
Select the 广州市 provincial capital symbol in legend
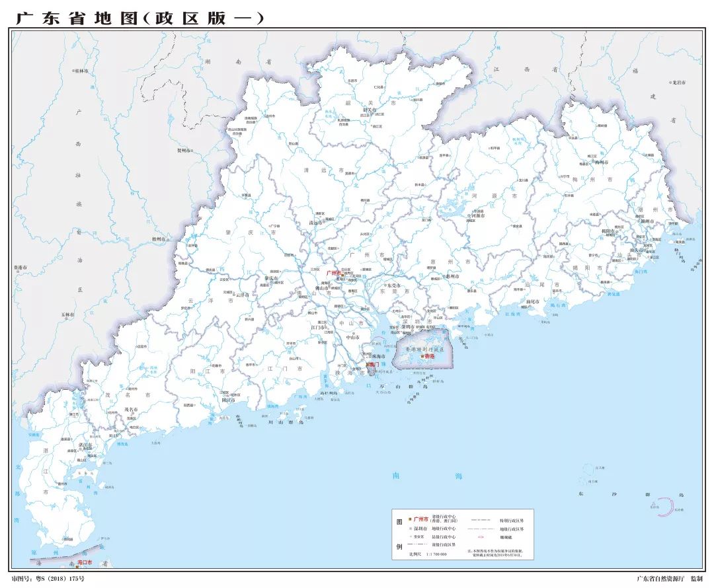(409, 519)
